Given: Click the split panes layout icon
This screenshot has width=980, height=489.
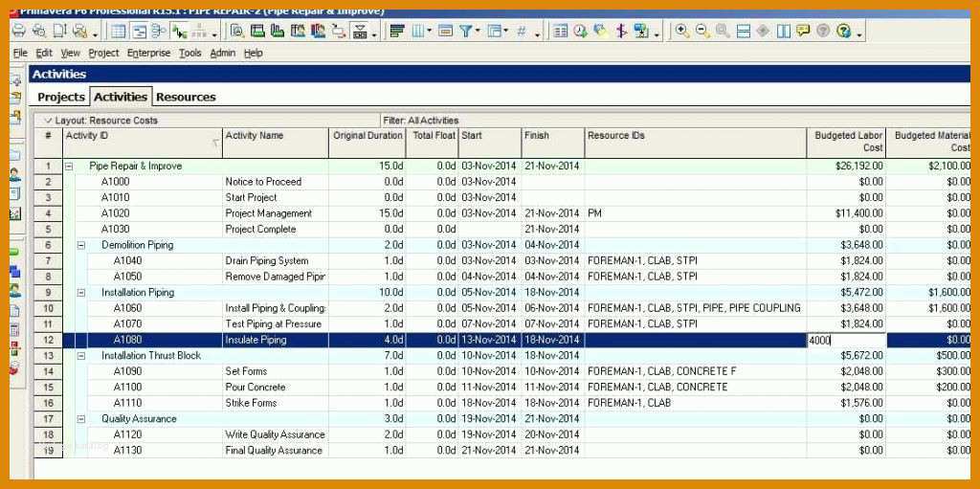Looking at the screenshot, I should 743,31.
